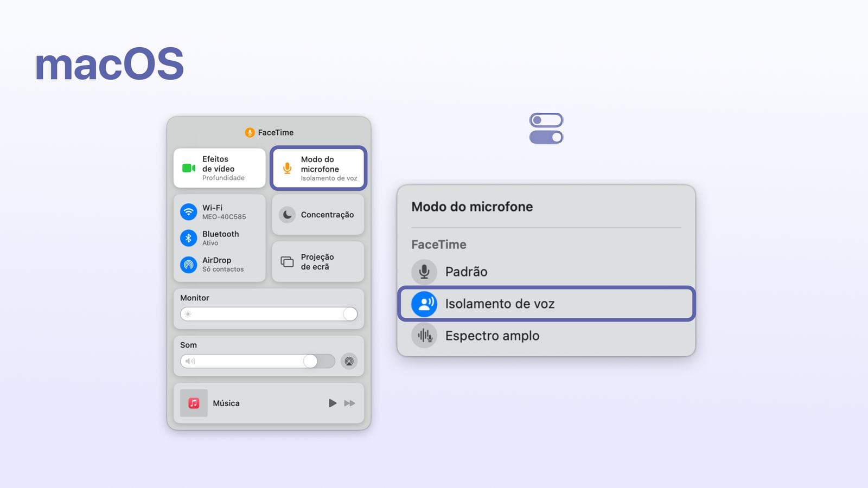Expand the Wi-Fi network label MEO-40C585
Viewport: 868px width, 488px height.
pos(224,217)
